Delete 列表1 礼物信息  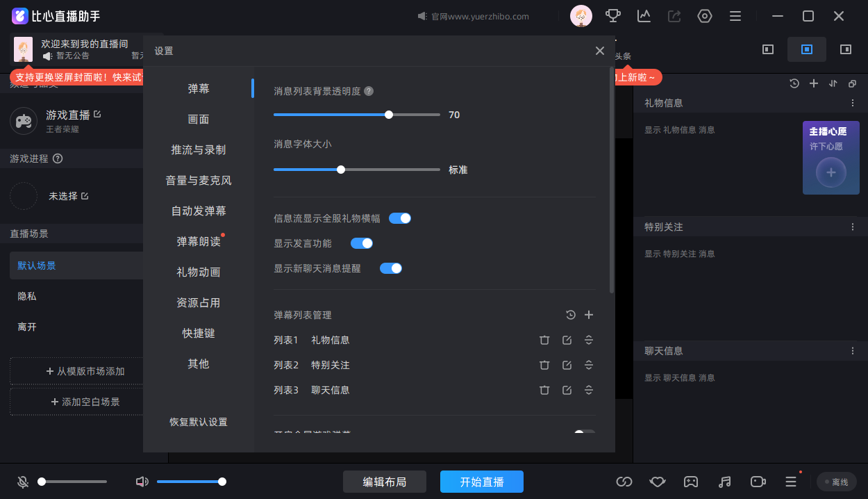coord(544,340)
